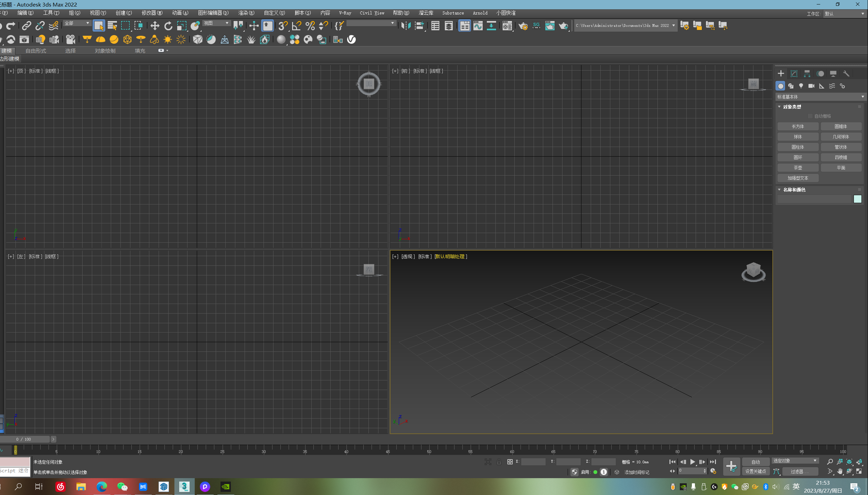The image size is (868, 495).
Task: Collapse the 对象类型 rollout
Action: pos(792,107)
